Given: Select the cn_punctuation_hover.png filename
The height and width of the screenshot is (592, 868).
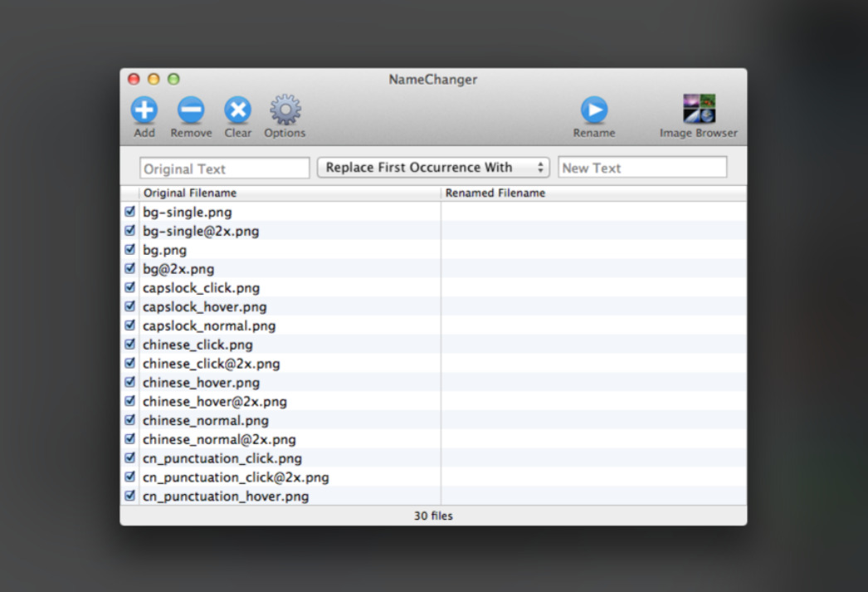Looking at the screenshot, I should click(x=226, y=497).
